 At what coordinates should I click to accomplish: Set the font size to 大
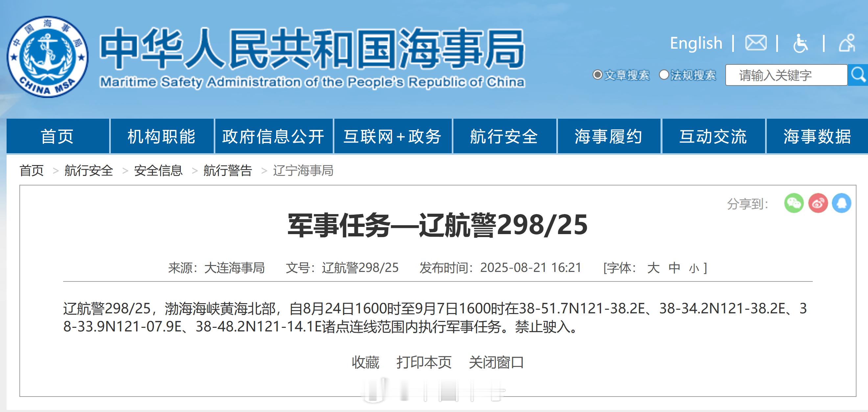coord(653,268)
